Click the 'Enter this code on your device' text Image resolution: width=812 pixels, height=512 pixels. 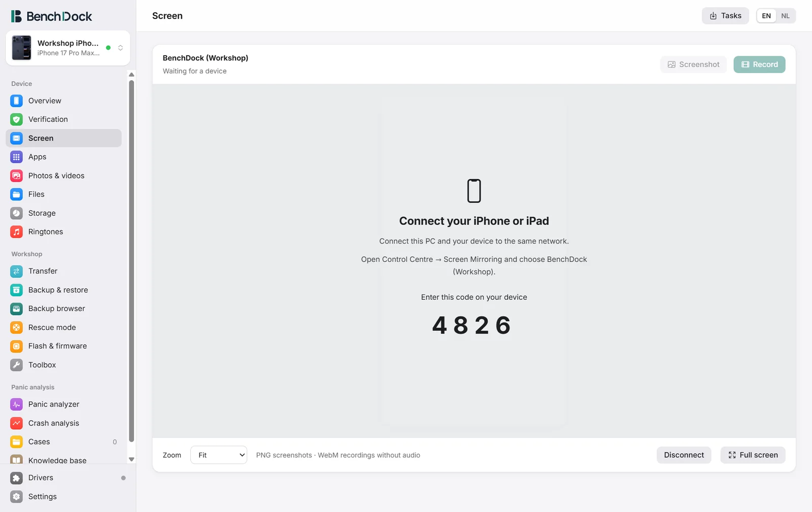point(474,297)
